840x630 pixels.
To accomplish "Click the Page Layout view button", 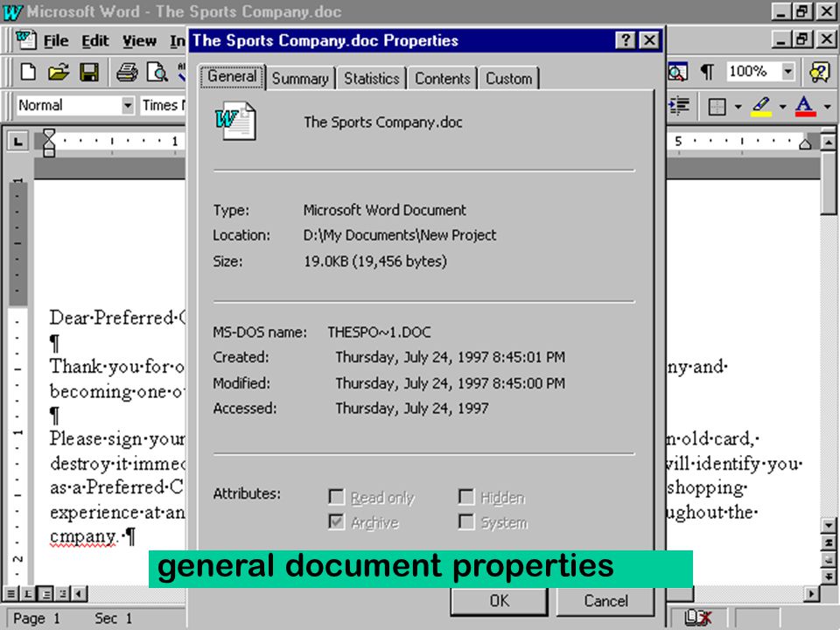I will 46,593.
